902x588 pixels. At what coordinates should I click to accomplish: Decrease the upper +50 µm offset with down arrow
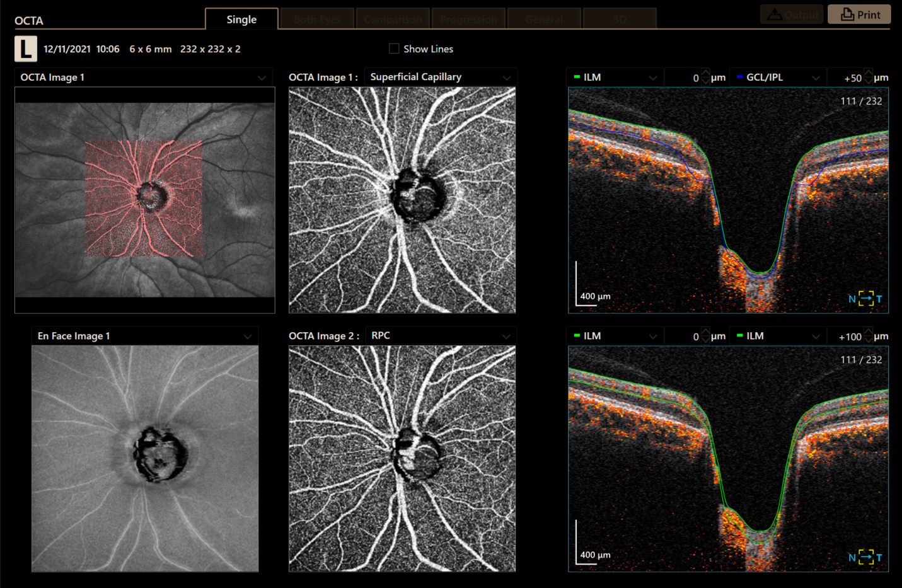868,81
